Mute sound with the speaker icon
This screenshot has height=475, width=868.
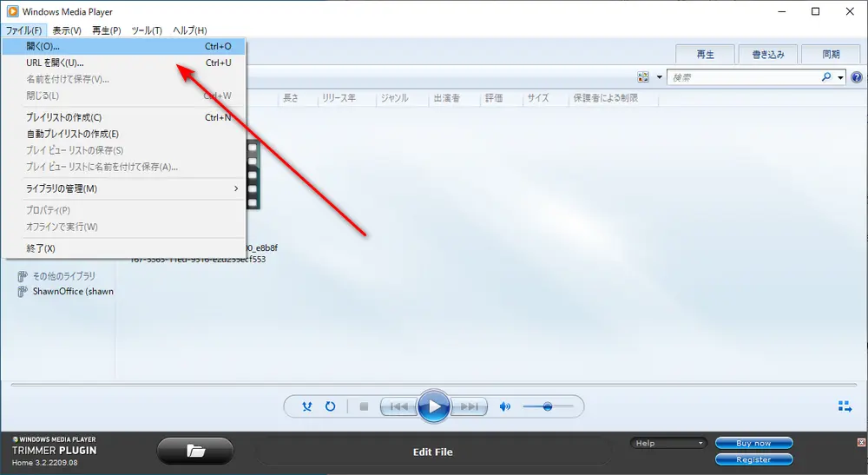(x=505, y=407)
